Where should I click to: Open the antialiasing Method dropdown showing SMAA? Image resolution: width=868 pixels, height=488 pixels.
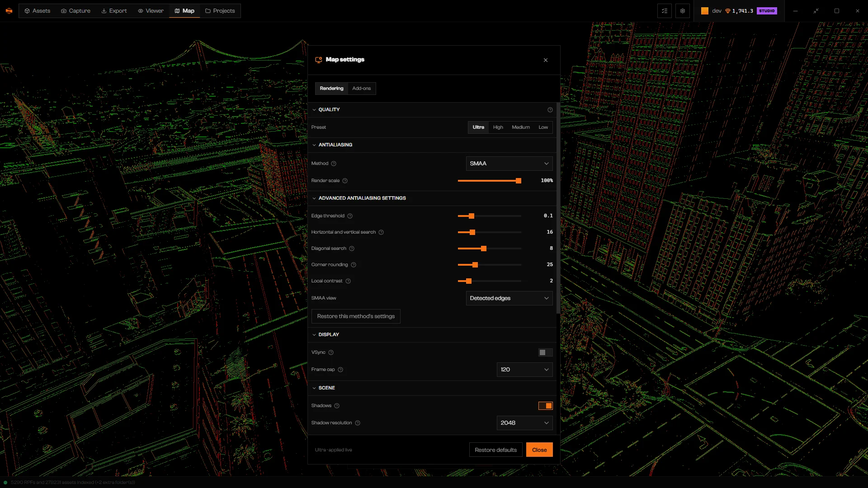tap(509, 164)
